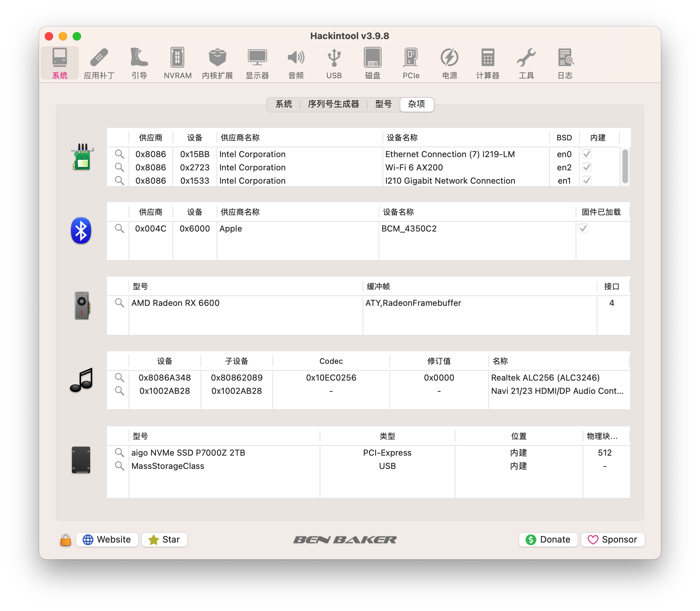The image size is (700, 611).
Task: Open the Tools (工具) wrench section
Action: pos(526,63)
